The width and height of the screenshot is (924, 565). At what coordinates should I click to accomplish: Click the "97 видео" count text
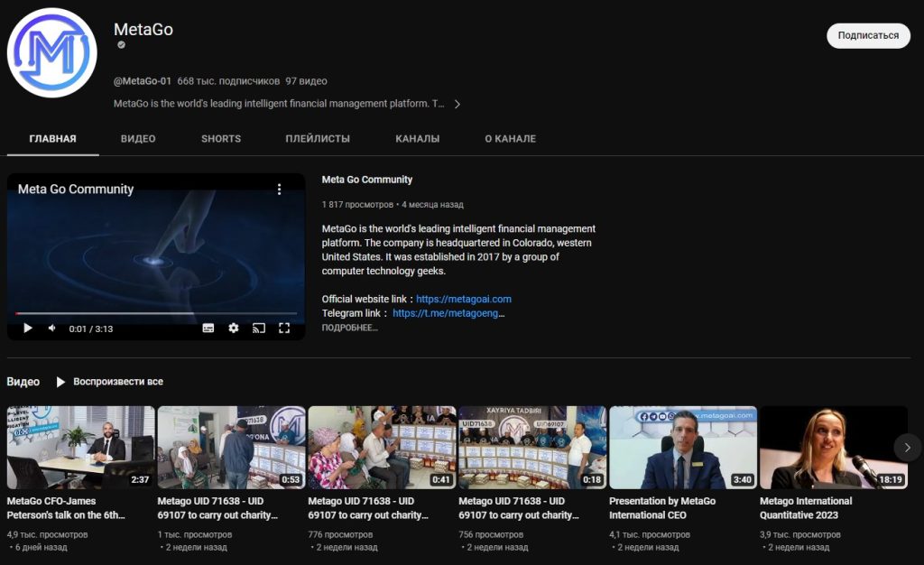click(307, 81)
